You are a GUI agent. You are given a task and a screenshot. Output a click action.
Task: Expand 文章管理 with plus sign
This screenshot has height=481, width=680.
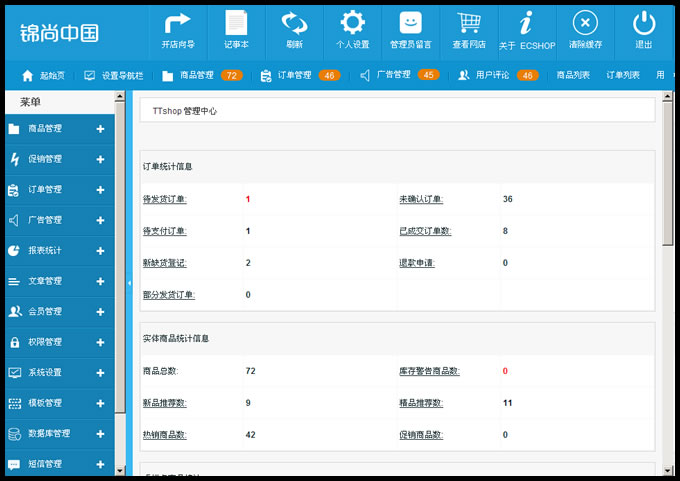tap(100, 281)
